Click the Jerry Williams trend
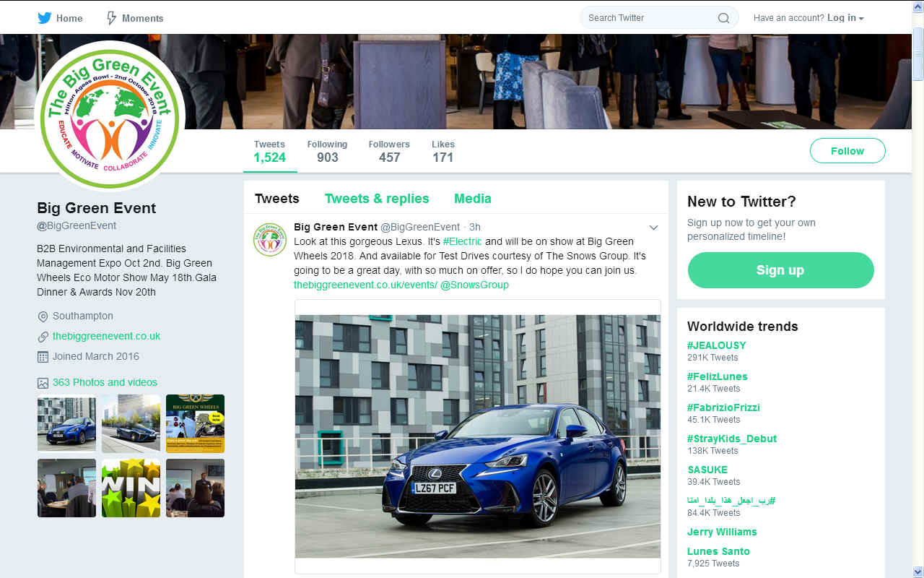Viewport: 924px width, 578px height. 722,532
